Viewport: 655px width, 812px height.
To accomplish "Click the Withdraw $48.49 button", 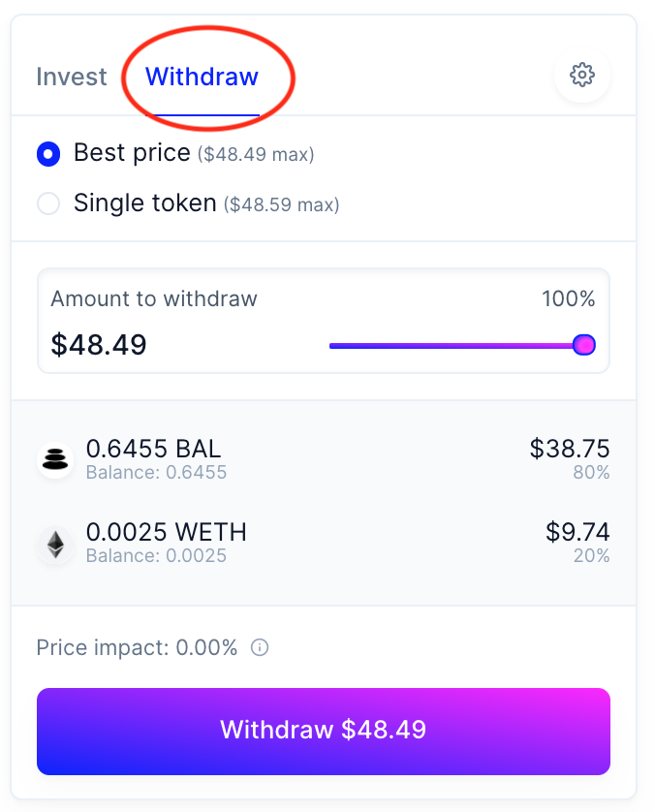I will (323, 732).
